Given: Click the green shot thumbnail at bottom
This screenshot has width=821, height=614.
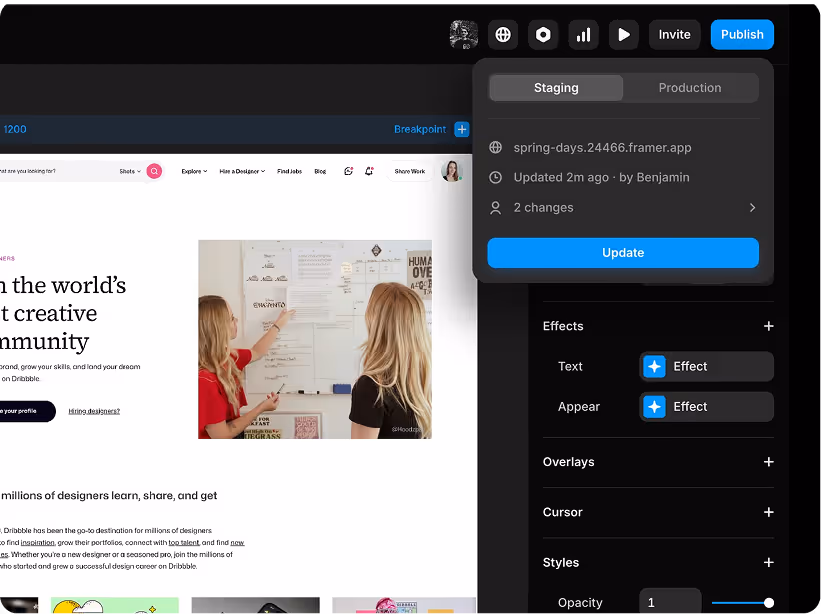Looking at the screenshot, I should pyautogui.click(x=115, y=605).
